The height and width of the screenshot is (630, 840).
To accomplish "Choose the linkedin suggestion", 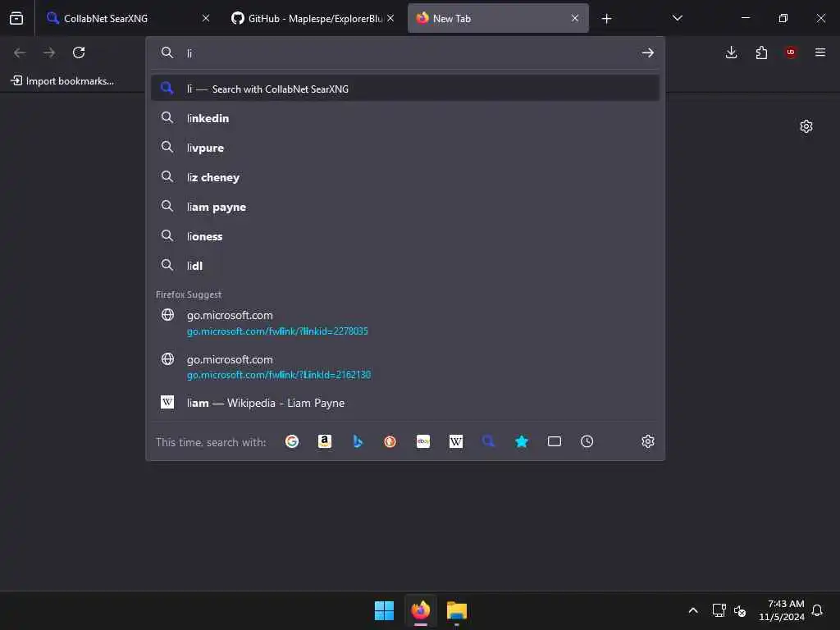I will pos(405,118).
